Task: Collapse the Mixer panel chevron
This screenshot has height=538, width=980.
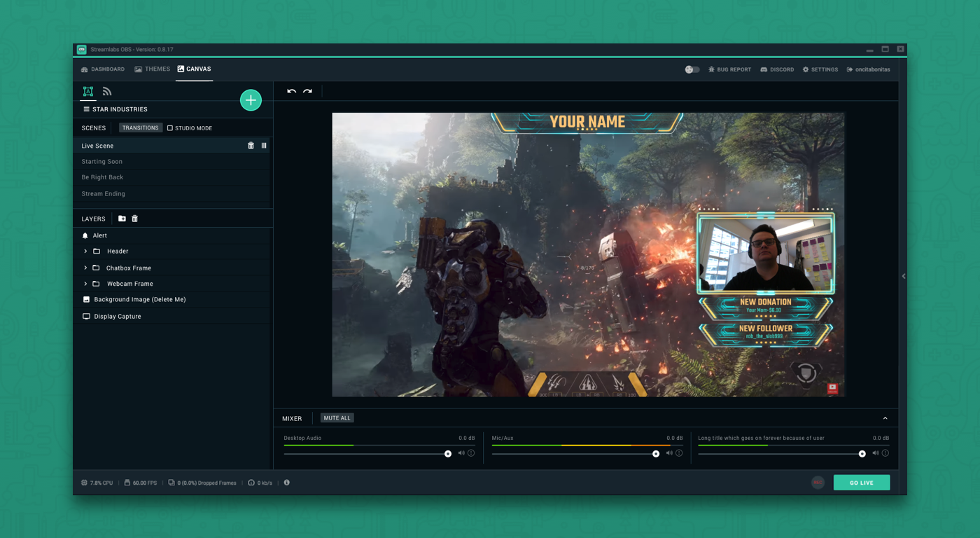Action: (x=885, y=418)
